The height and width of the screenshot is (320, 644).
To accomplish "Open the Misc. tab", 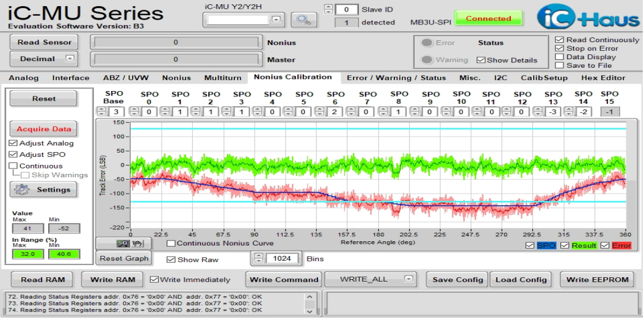I will pyautogui.click(x=470, y=78).
